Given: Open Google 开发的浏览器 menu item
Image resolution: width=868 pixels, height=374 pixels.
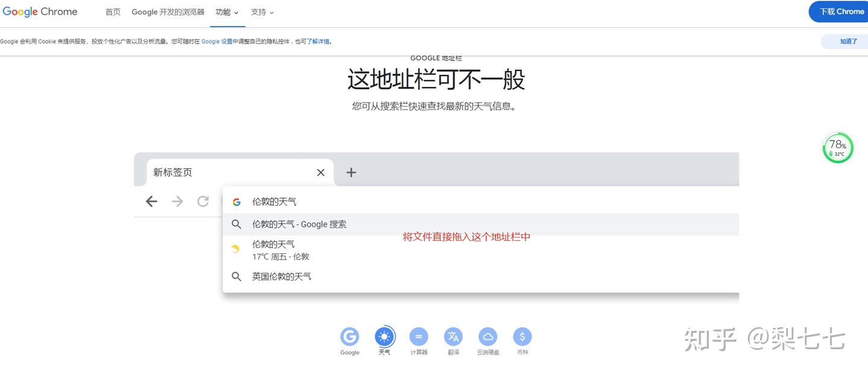Looking at the screenshot, I should (168, 12).
